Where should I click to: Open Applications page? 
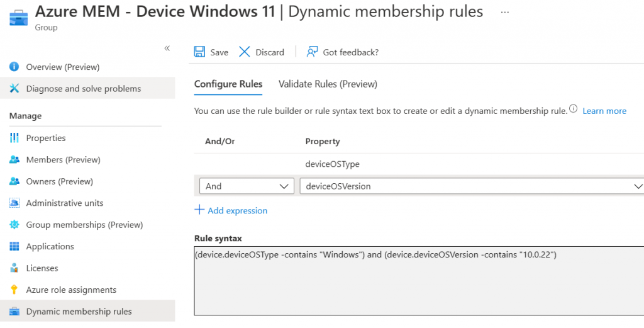(50, 246)
